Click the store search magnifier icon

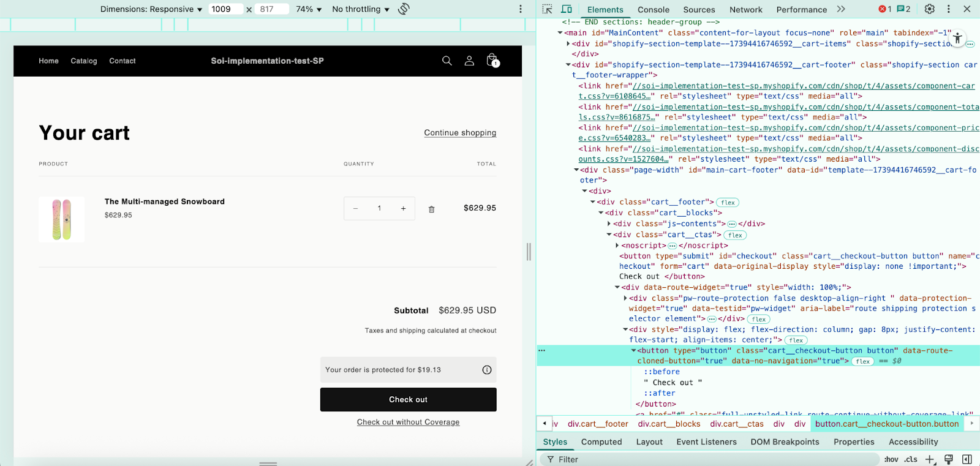[447, 61]
